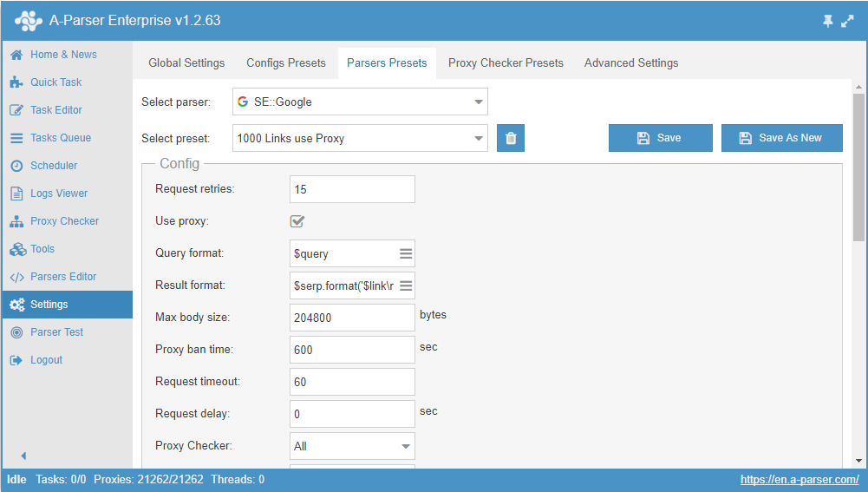Select the Parsers Presets tab
The image size is (868, 492).
click(x=387, y=63)
